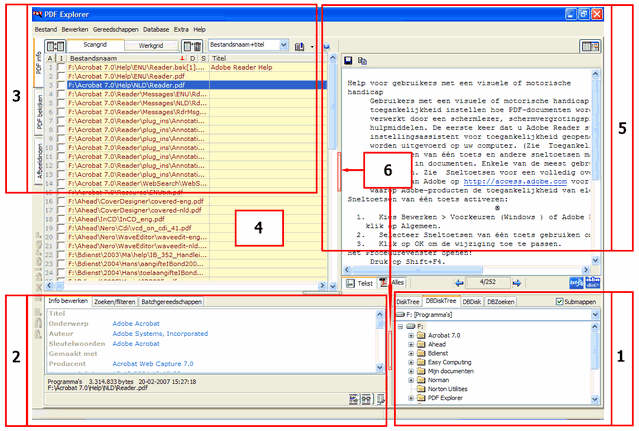Toggle the Submappen checkbox
The height and width of the screenshot is (431, 639).
(x=560, y=301)
